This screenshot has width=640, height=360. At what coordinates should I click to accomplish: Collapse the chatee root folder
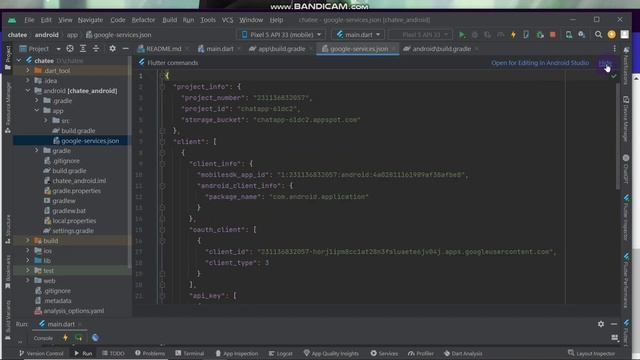click(x=19, y=60)
